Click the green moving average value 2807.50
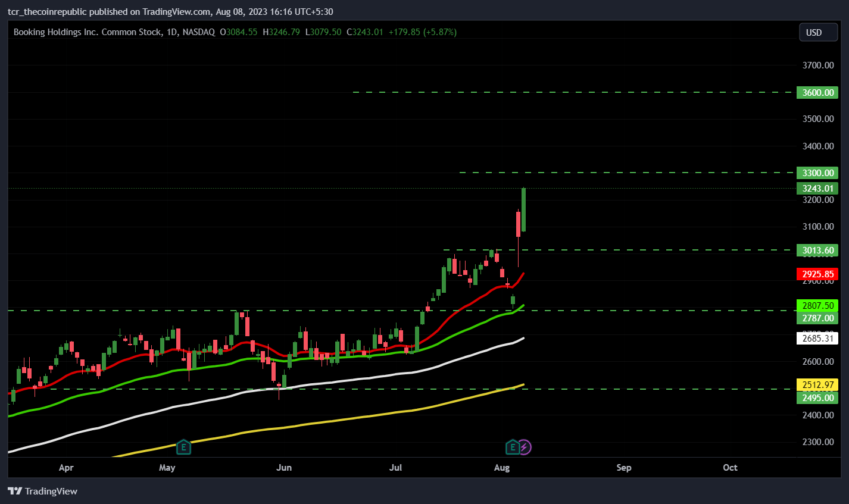849x504 pixels. click(x=817, y=306)
